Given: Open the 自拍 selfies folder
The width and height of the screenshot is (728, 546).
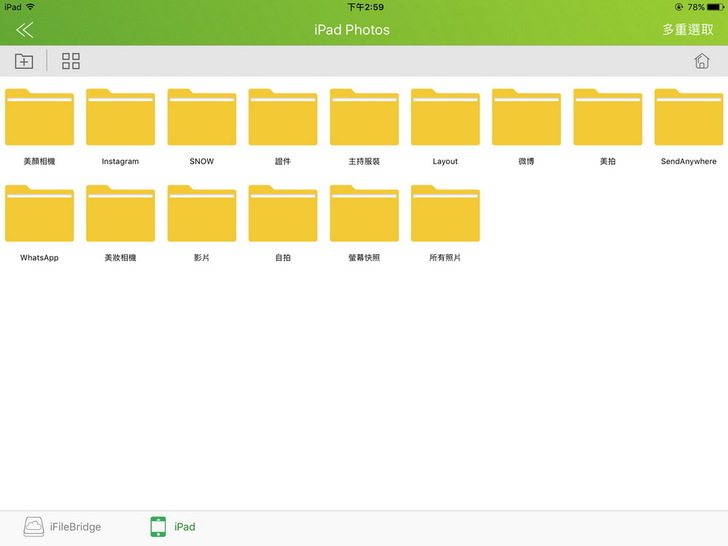Looking at the screenshot, I should point(283,213).
